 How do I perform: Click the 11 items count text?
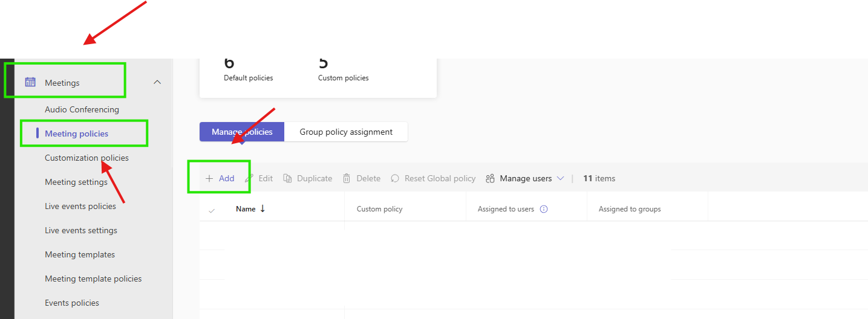599,178
